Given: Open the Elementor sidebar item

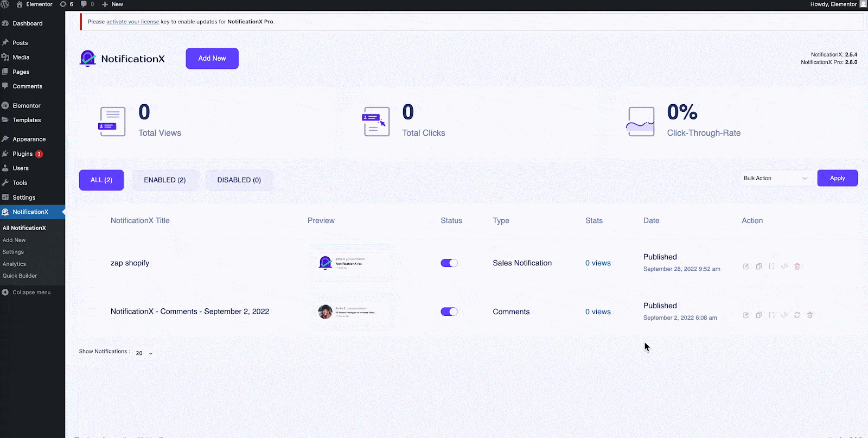Looking at the screenshot, I should (x=27, y=106).
